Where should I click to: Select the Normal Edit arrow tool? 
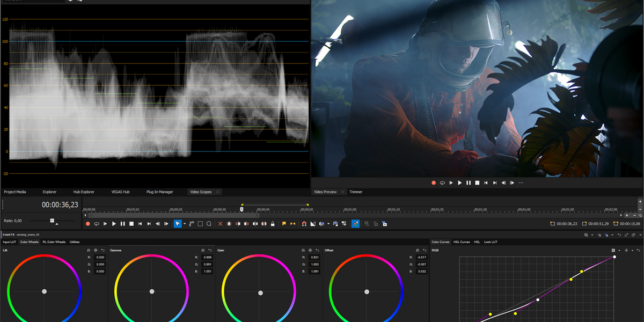tap(177, 224)
